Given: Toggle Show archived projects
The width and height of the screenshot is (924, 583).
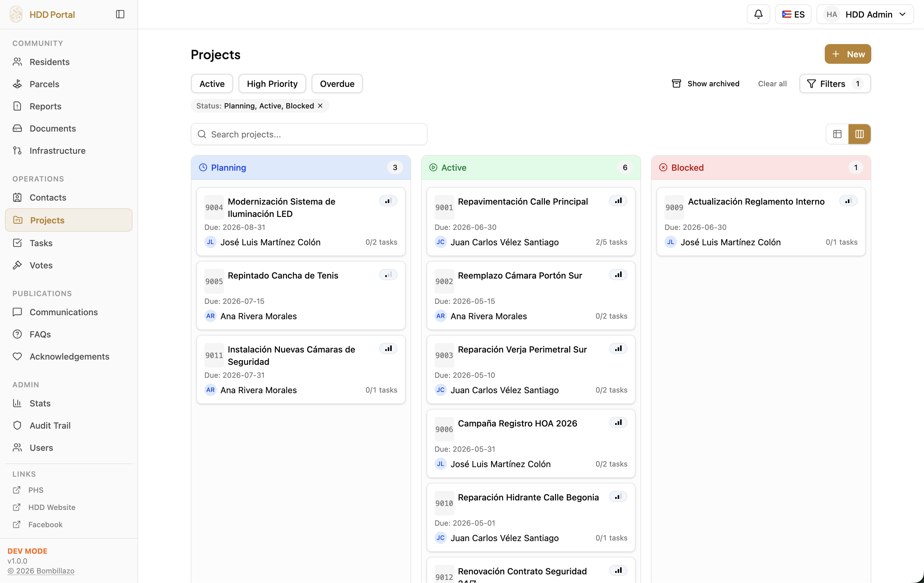Looking at the screenshot, I should tap(705, 84).
